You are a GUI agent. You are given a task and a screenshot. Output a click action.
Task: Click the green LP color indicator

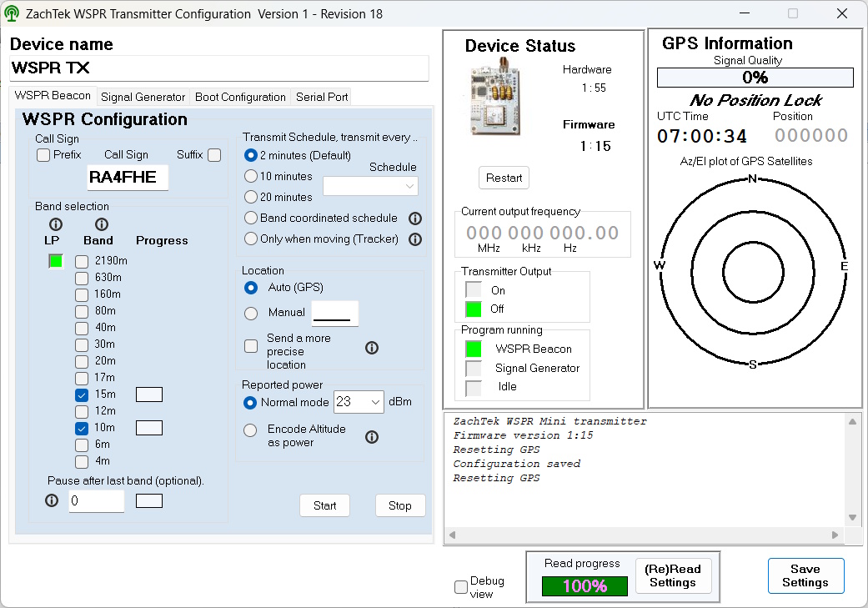56,262
